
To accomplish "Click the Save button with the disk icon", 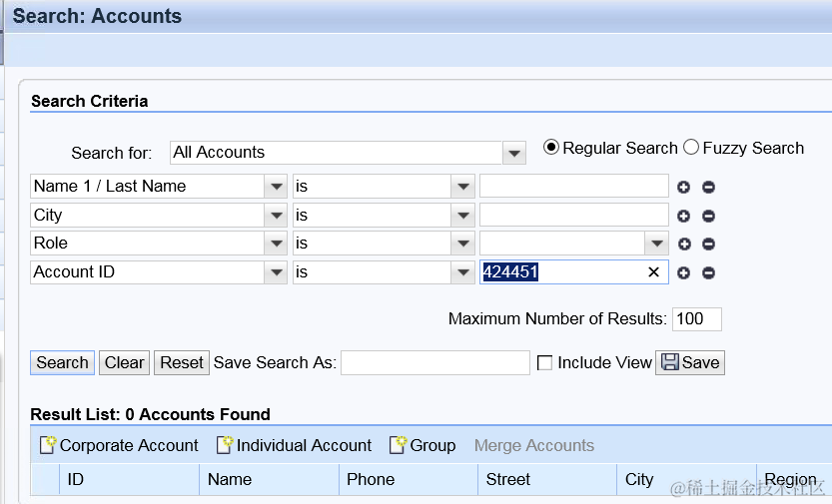I will point(690,363).
